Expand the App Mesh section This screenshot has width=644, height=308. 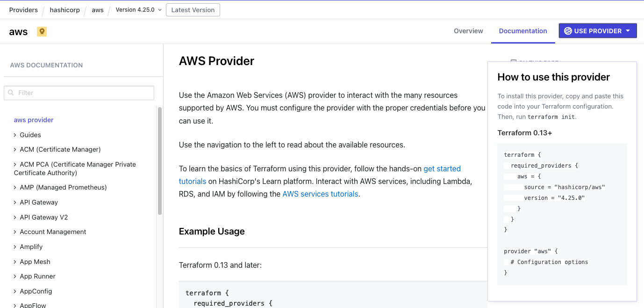[15, 262]
